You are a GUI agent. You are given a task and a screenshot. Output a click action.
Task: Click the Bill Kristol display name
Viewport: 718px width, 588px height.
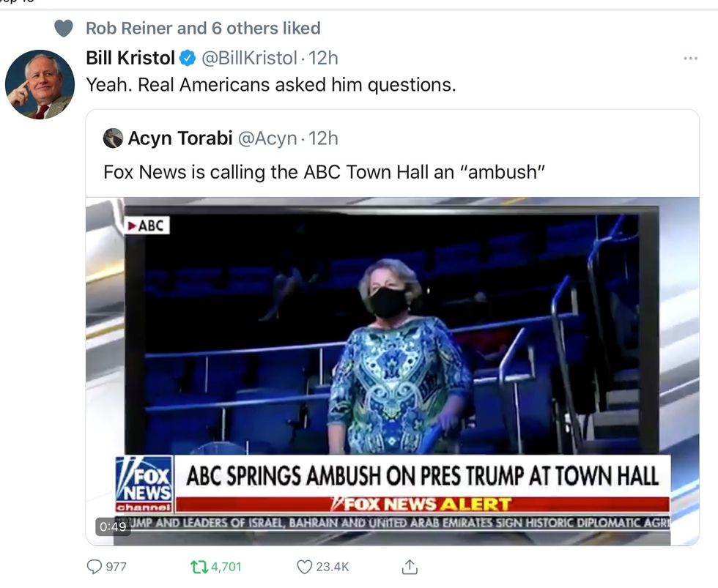tap(130, 58)
